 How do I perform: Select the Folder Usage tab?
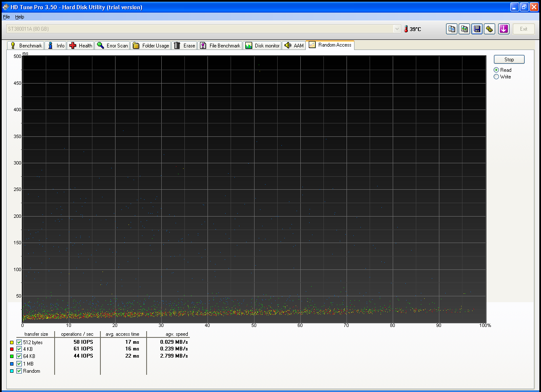pyautogui.click(x=151, y=45)
